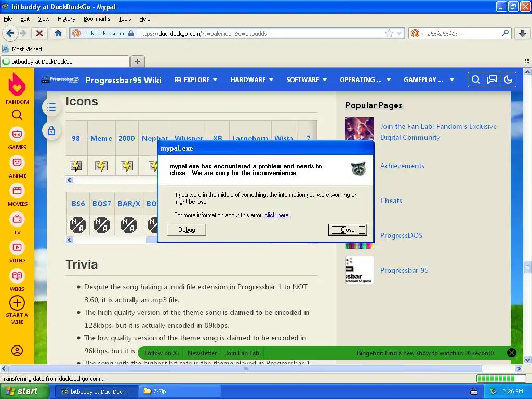This screenshot has height=399, width=532.
Task: Bookmark page with the star icon
Action: point(389,33)
